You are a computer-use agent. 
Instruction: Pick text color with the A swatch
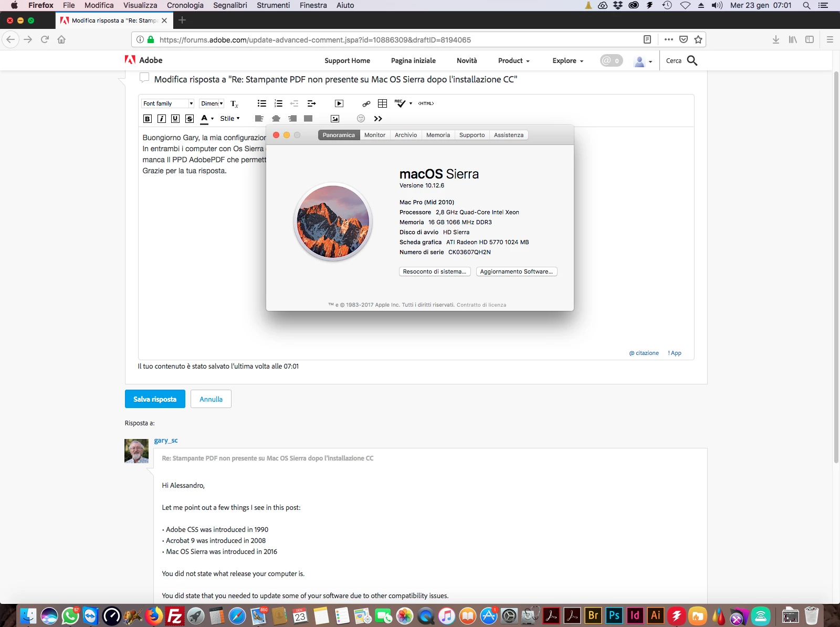click(x=204, y=119)
